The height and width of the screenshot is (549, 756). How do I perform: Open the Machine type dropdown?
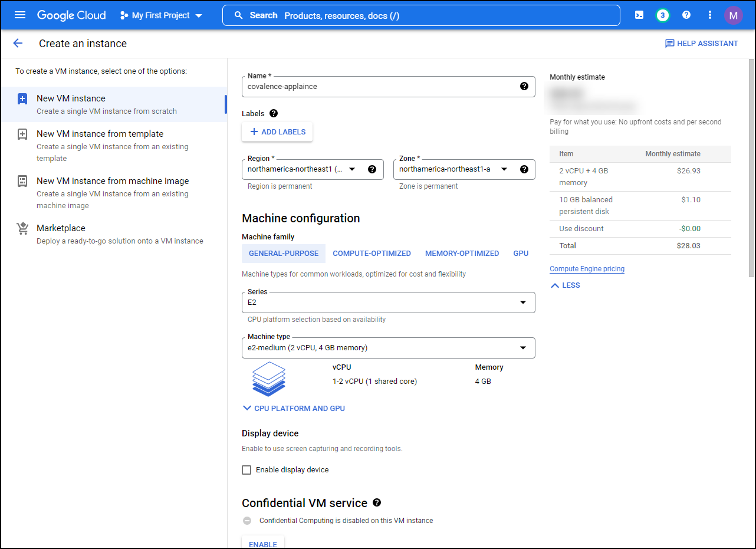pyautogui.click(x=389, y=348)
